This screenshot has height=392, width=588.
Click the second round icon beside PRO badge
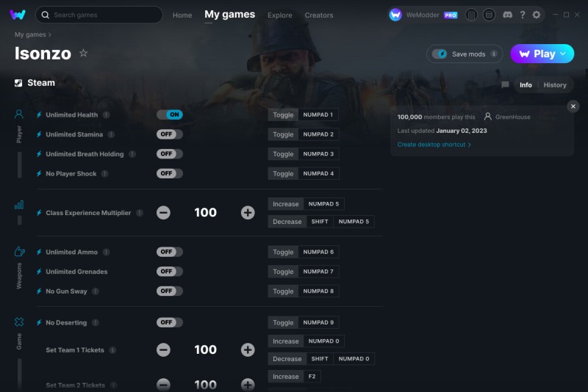coord(489,15)
